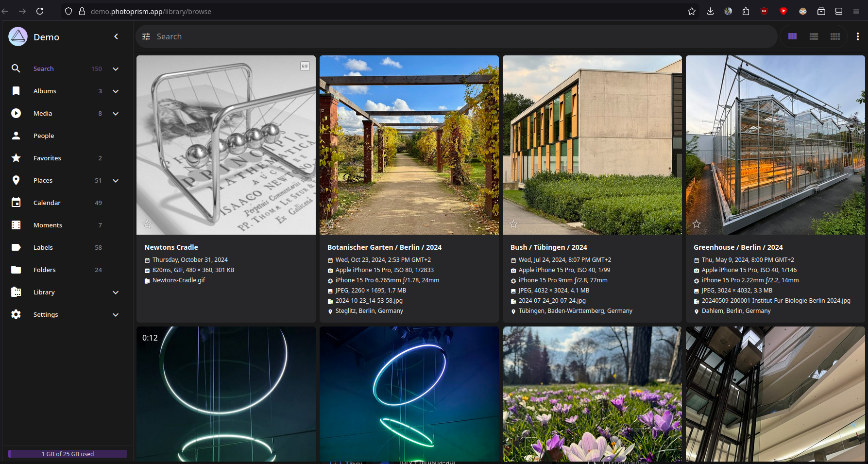Go to Labels section
The height and width of the screenshot is (464, 868).
(x=43, y=248)
